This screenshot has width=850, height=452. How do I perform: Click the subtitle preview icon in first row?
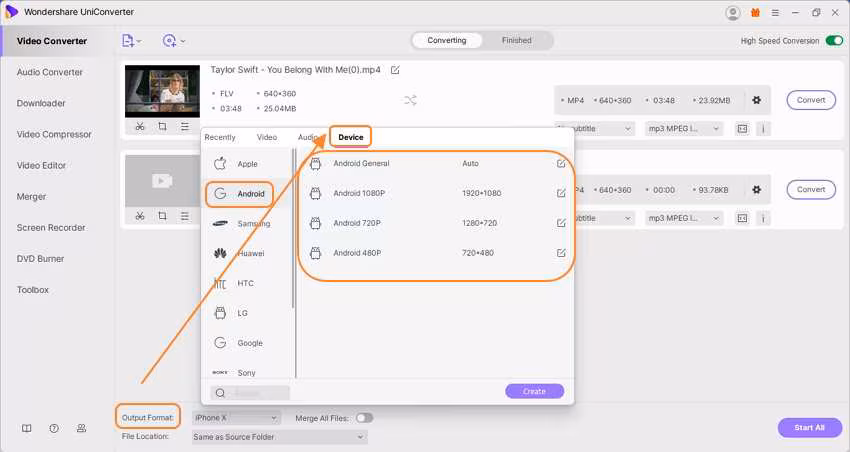[x=742, y=128]
